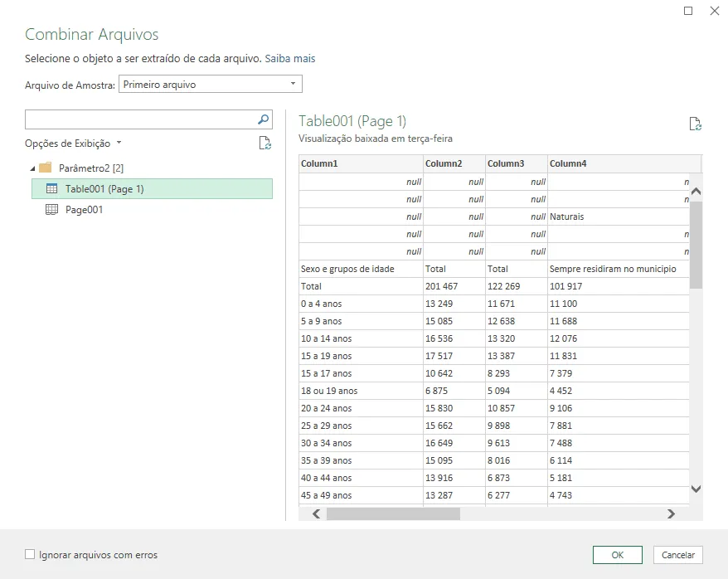Screen dimensions: 728x579
Task: Click the vertical scrollbar down arrow
Action: point(696,489)
